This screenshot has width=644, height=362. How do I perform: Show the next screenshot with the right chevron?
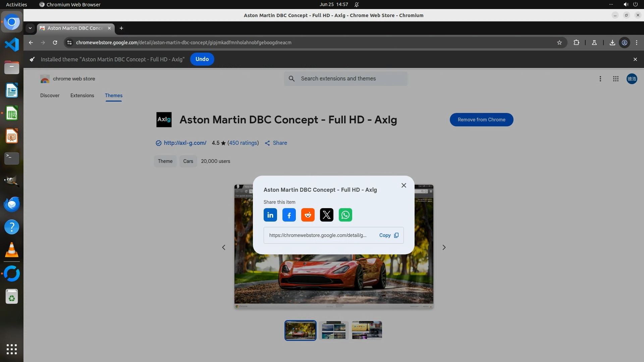(x=444, y=247)
